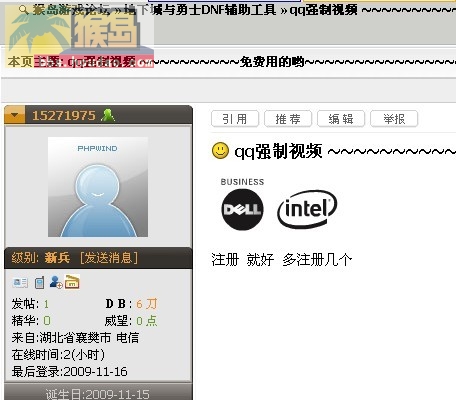Click the 诞生日:2009-11-15 bar

coord(98,392)
